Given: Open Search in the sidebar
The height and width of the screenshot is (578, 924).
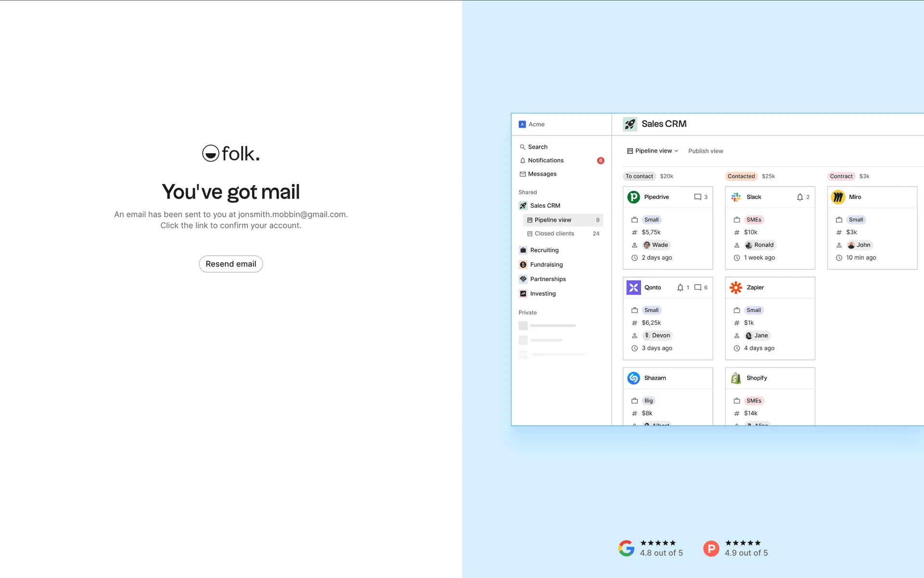Looking at the screenshot, I should click(537, 147).
